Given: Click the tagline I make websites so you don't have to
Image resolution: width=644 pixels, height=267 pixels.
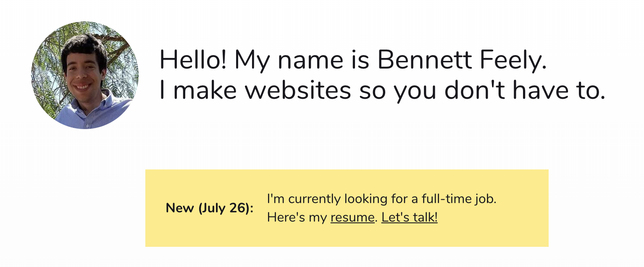Looking at the screenshot, I should tap(382, 91).
